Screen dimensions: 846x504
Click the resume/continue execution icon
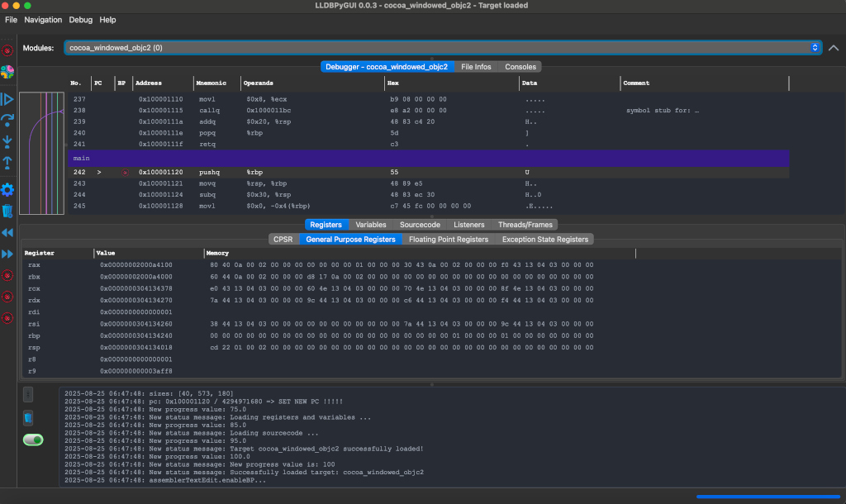(7, 99)
